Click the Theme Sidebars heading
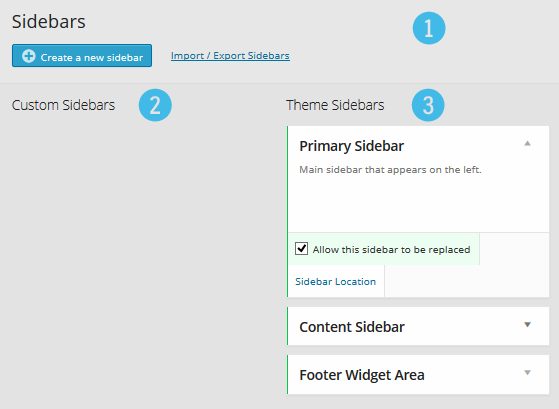This screenshot has height=409, width=559. [x=335, y=105]
